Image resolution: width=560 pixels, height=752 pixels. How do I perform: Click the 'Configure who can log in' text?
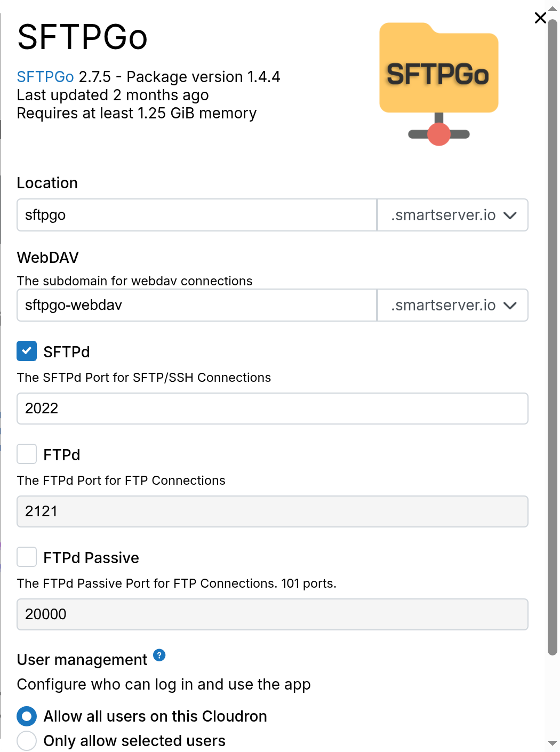164,684
